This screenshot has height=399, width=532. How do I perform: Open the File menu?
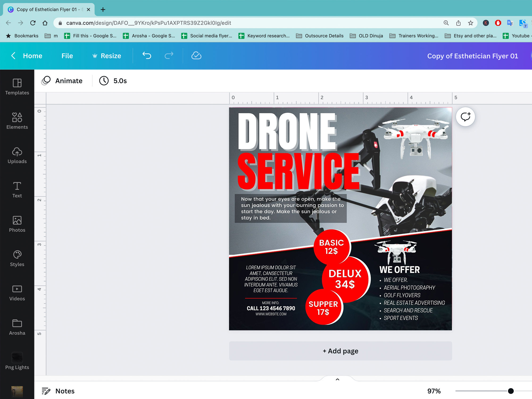coord(67,56)
